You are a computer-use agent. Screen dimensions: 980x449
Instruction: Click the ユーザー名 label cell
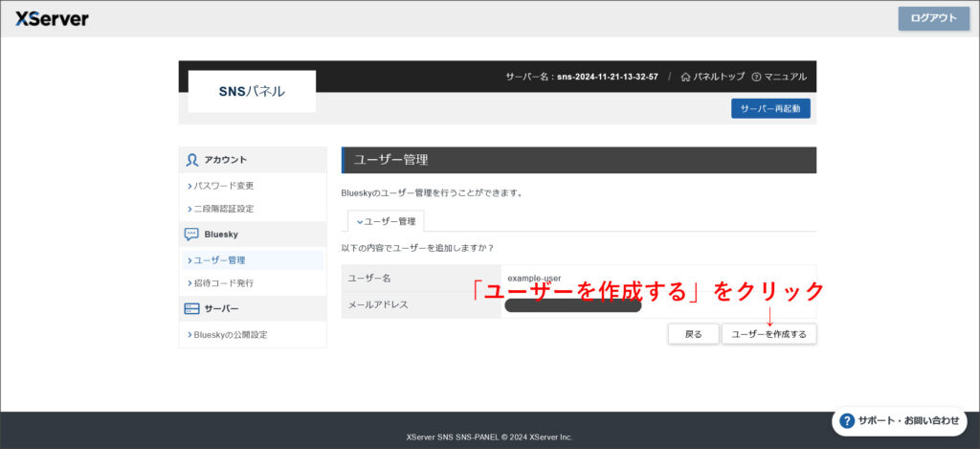[421, 279]
